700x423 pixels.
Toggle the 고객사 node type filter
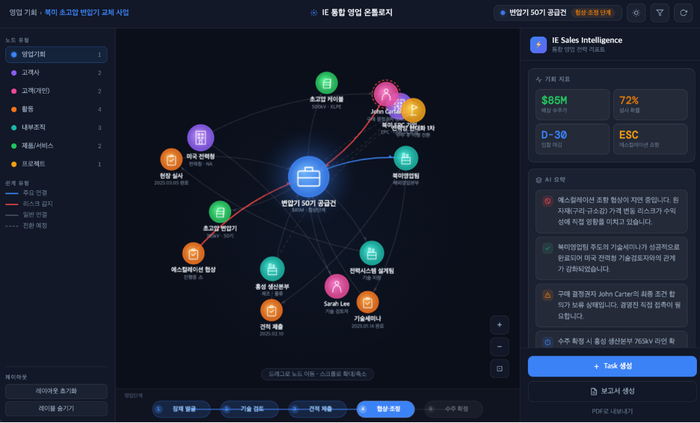(56, 73)
